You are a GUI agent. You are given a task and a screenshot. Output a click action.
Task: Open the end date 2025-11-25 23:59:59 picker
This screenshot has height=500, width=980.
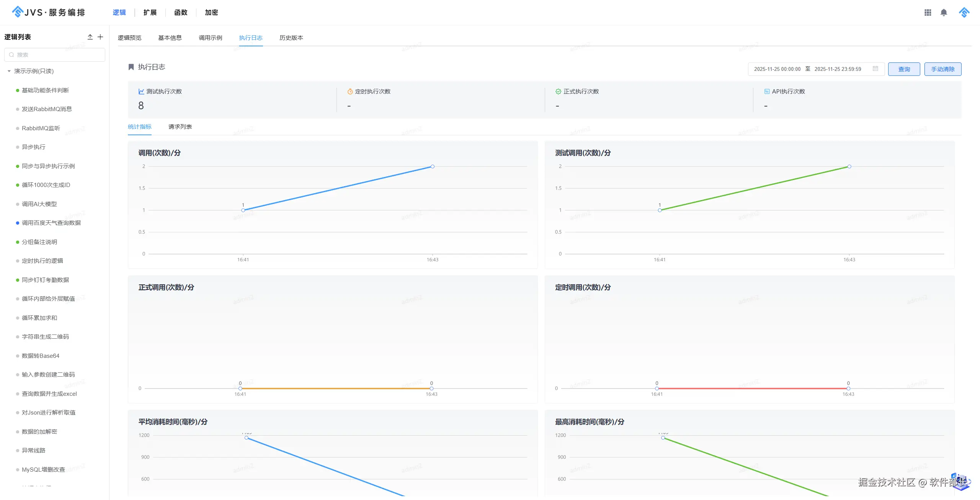838,69
